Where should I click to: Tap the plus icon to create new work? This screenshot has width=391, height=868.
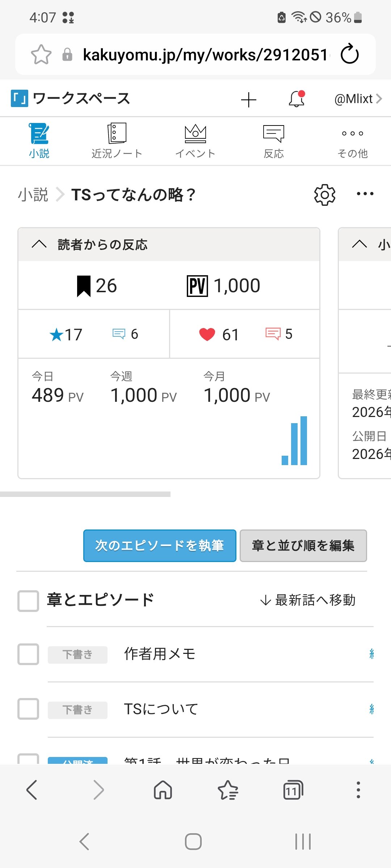pyautogui.click(x=249, y=100)
